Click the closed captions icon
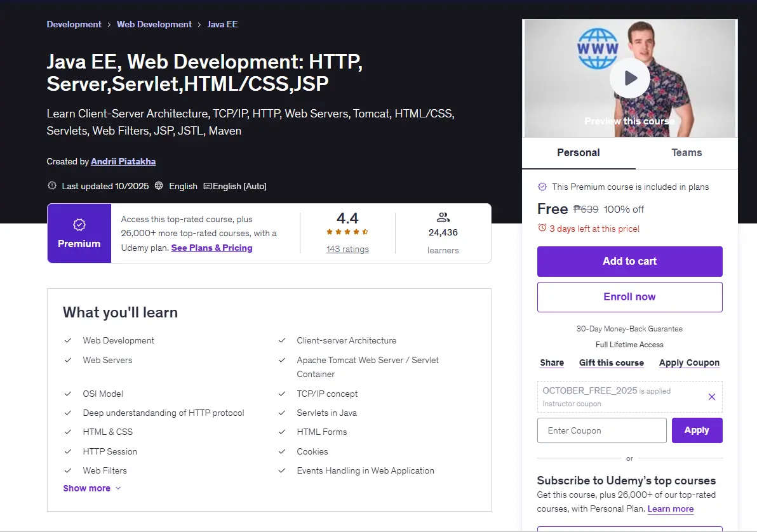Viewport: 757px width, 532px height. (208, 186)
